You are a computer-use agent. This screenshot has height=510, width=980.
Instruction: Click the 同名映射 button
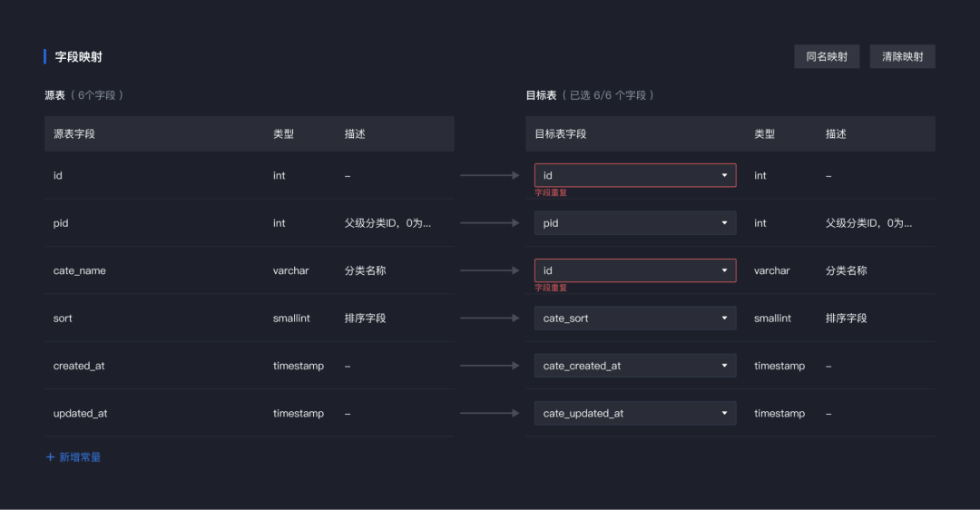827,56
